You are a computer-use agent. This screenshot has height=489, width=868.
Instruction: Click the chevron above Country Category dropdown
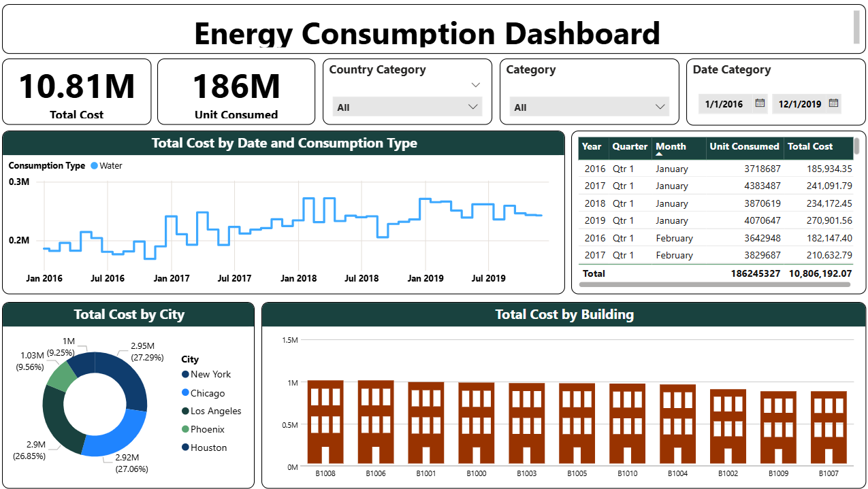coord(475,85)
